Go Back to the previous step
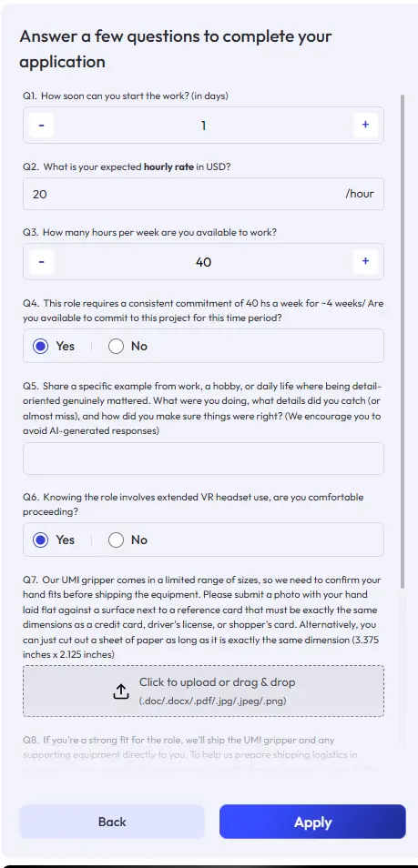The width and height of the screenshot is (418, 868). pos(112,823)
